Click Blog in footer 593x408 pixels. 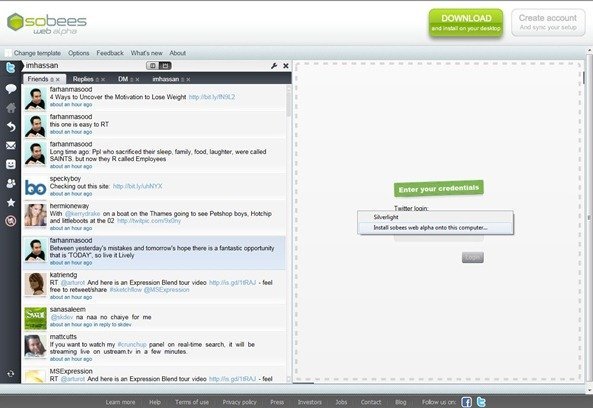tap(401, 402)
